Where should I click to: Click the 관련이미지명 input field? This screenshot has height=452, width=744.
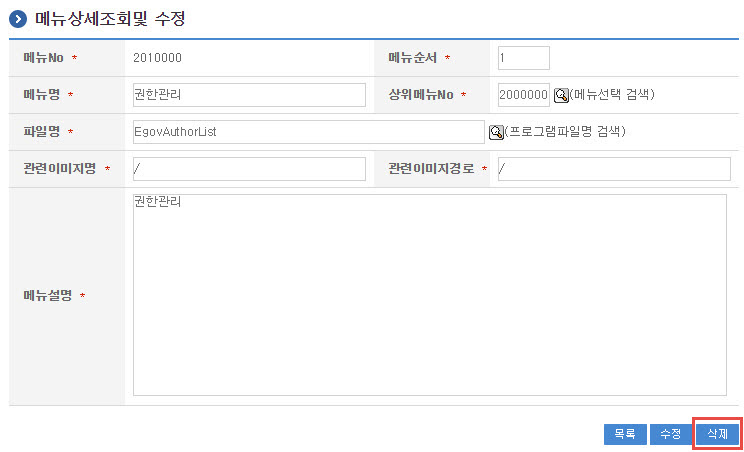249,169
